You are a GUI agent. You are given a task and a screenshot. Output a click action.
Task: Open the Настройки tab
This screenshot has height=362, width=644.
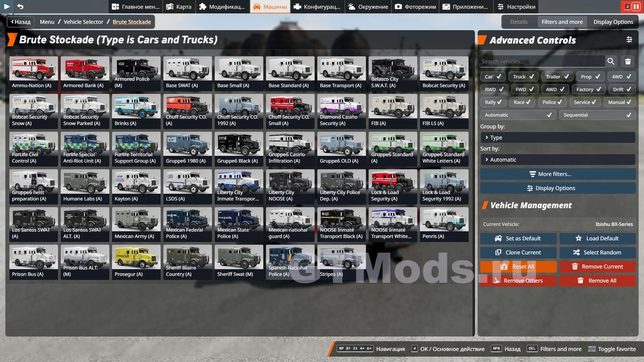[x=516, y=7]
